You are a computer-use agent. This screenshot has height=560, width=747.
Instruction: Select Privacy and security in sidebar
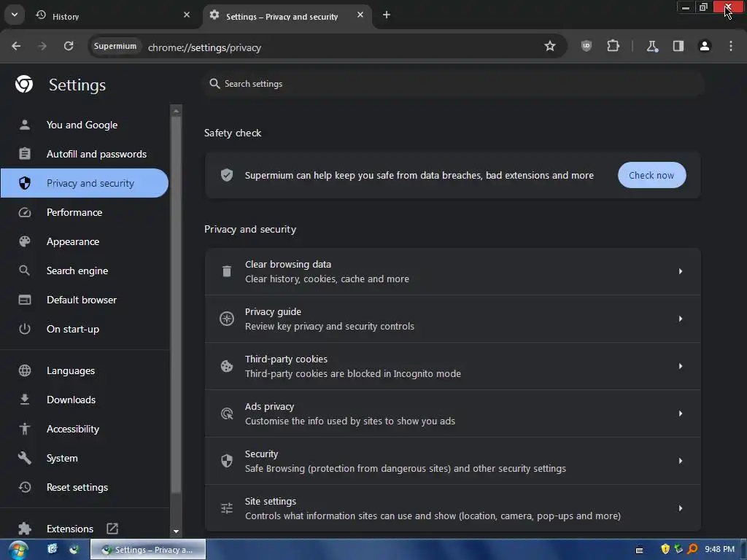click(85, 183)
